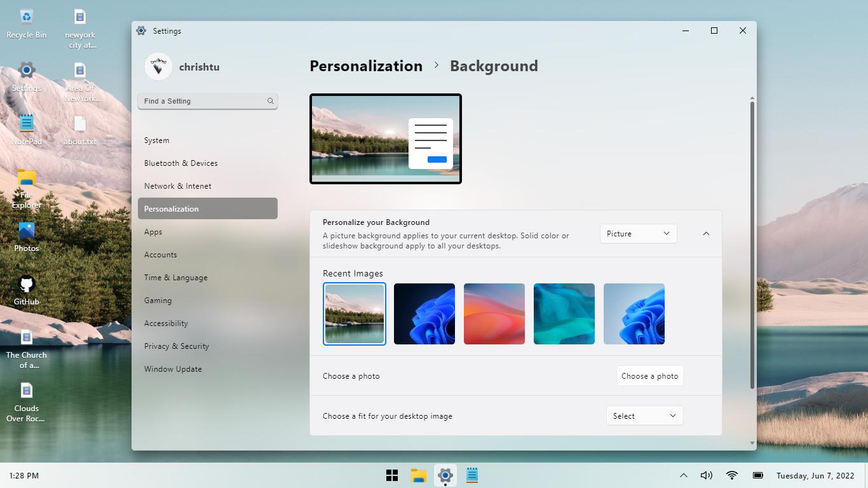868x488 pixels.
Task: Click Personalization in the breadcrumb header
Action: click(366, 66)
